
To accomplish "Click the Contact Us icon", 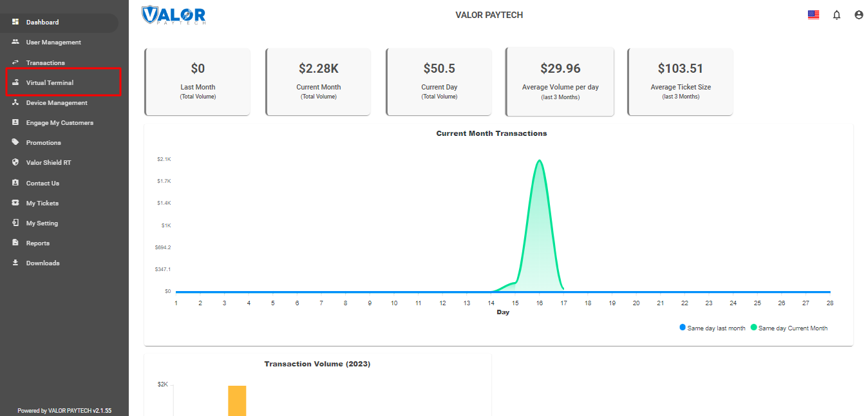I will [x=15, y=183].
